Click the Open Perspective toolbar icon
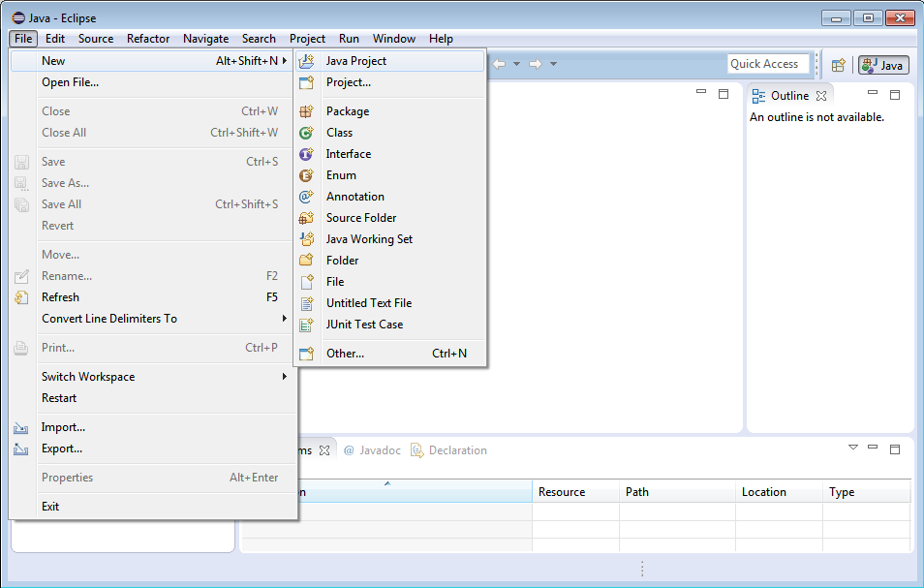The height and width of the screenshot is (588, 924). click(x=839, y=65)
